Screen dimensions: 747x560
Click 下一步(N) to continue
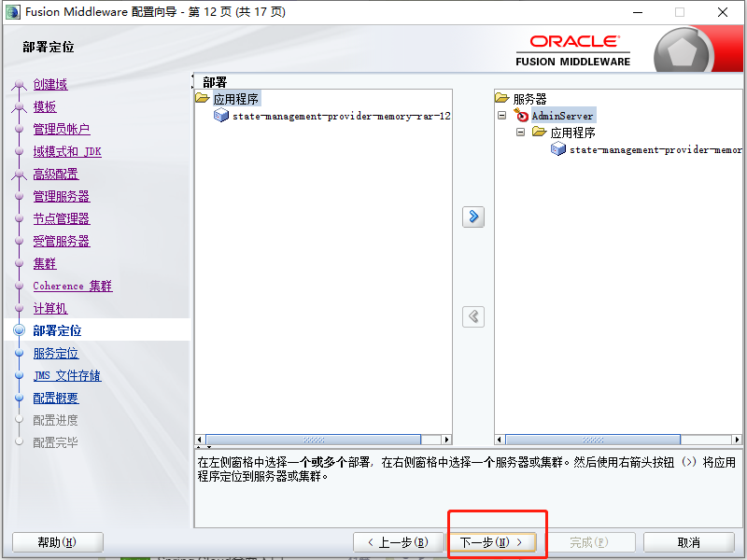[x=491, y=542]
